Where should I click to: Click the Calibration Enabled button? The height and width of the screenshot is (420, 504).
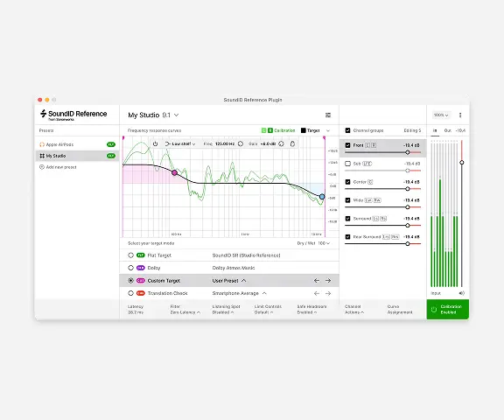tap(448, 310)
